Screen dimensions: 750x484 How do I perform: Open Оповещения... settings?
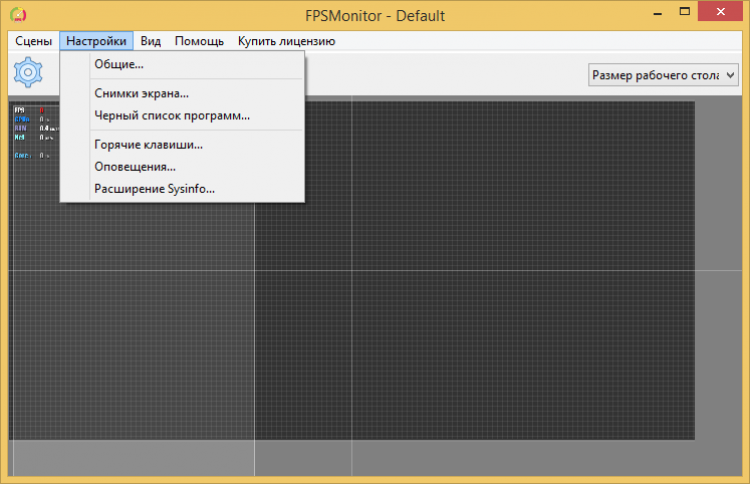pos(182,167)
